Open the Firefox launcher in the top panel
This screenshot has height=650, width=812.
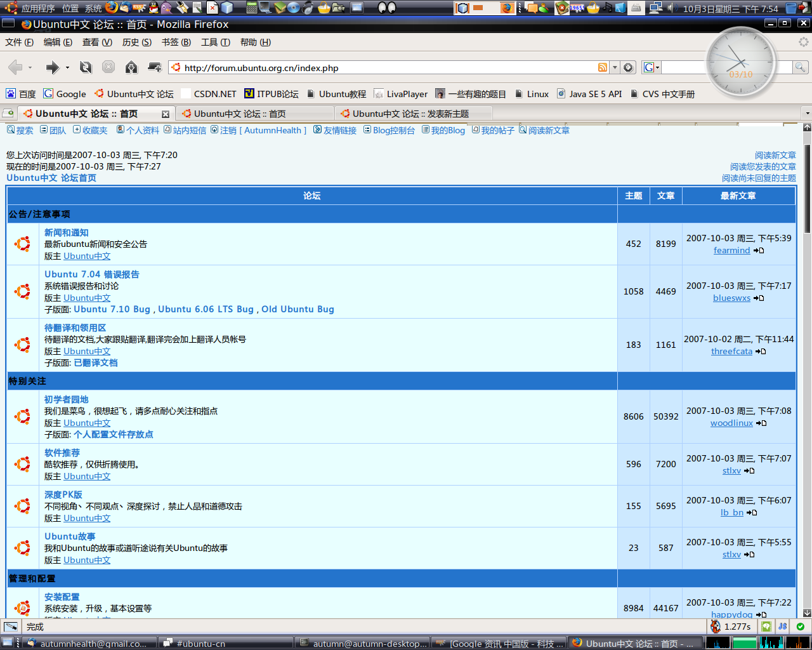[x=112, y=8]
